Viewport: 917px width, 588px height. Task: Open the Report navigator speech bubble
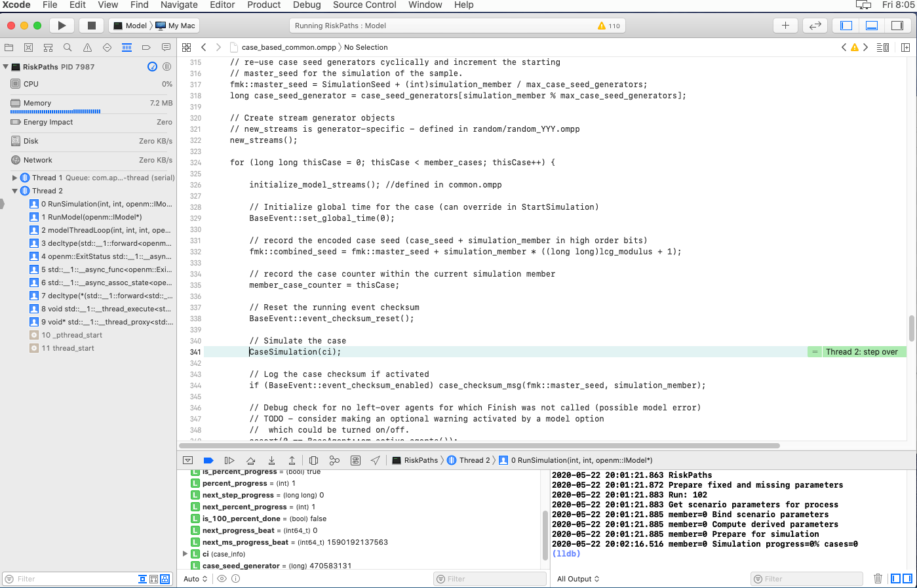tap(166, 48)
